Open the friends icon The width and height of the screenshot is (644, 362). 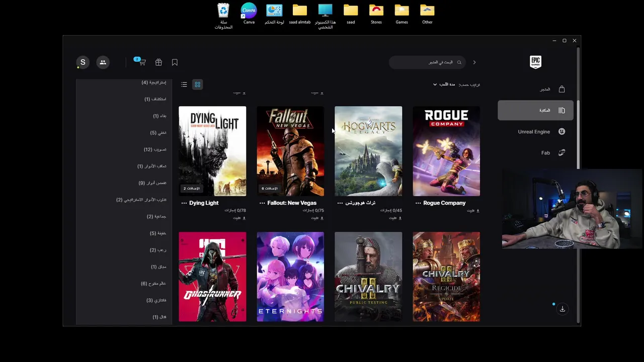[103, 62]
